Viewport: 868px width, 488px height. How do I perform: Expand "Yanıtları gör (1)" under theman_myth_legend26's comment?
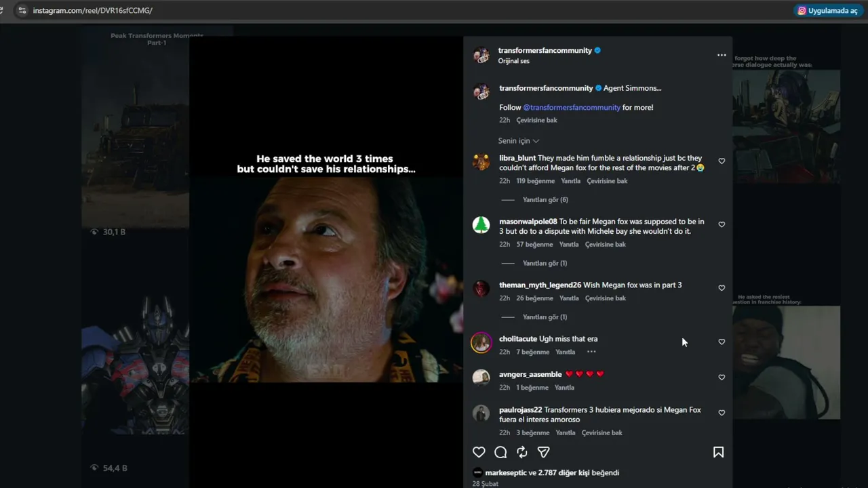pyautogui.click(x=545, y=317)
